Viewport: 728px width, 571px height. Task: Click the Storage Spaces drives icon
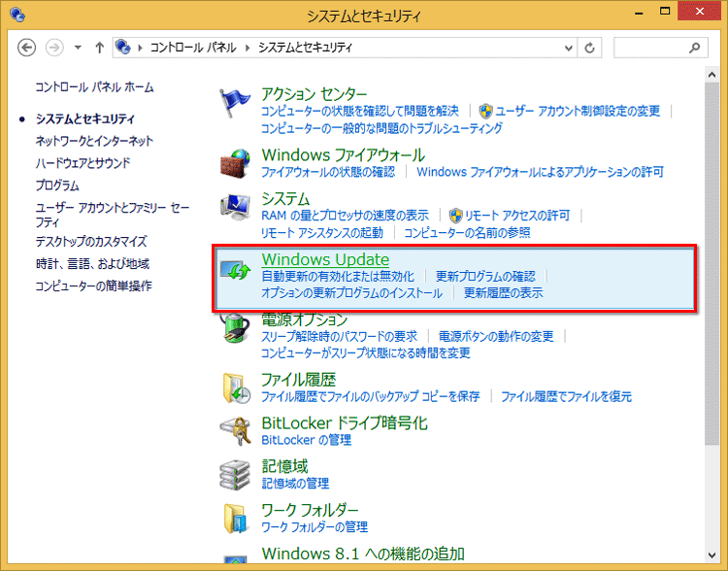coord(235,474)
